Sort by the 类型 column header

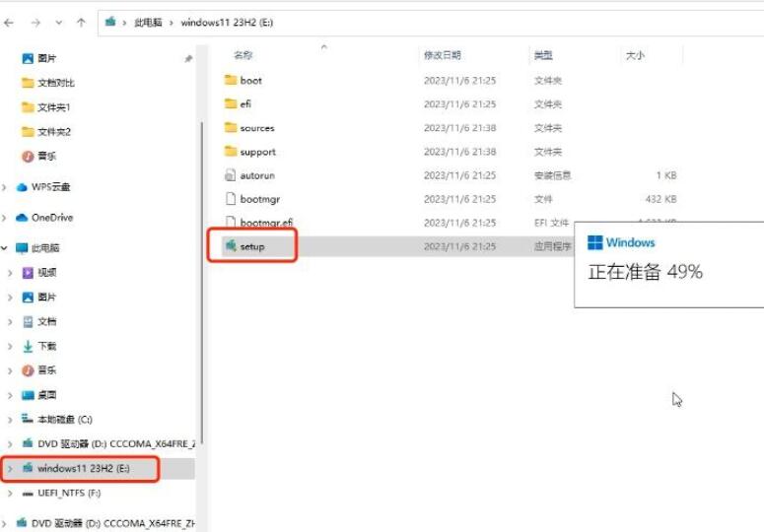(x=543, y=55)
